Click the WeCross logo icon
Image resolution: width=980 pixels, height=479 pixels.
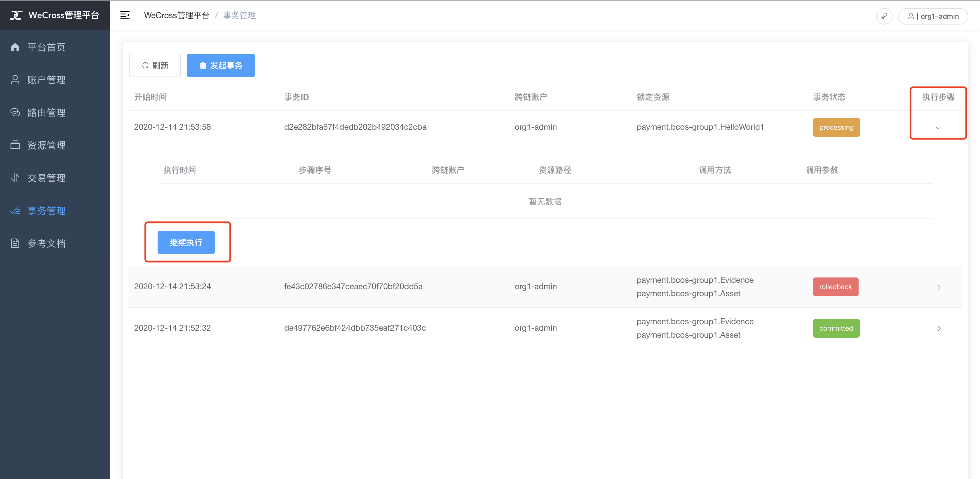click(16, 15)
